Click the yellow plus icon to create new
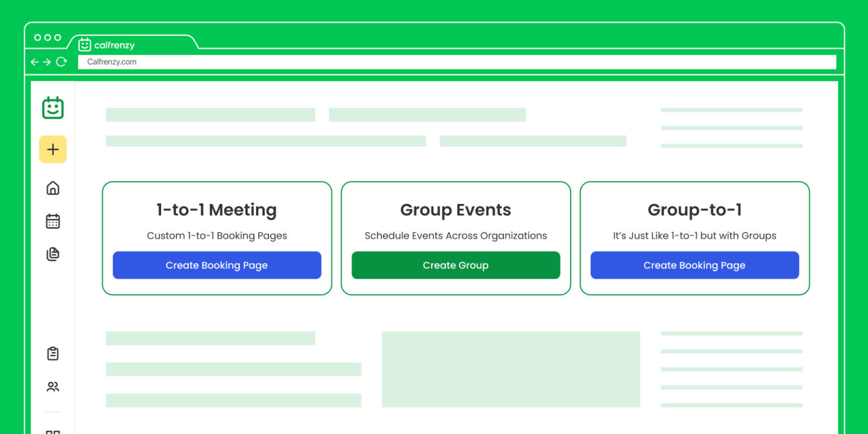868x434 pixels. (53, 149)
